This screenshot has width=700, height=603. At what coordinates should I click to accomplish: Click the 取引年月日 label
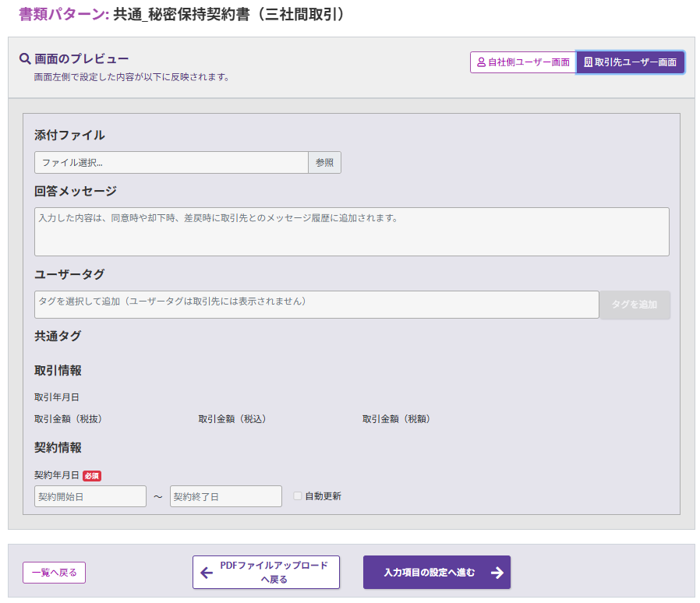[x=57, y=397]
